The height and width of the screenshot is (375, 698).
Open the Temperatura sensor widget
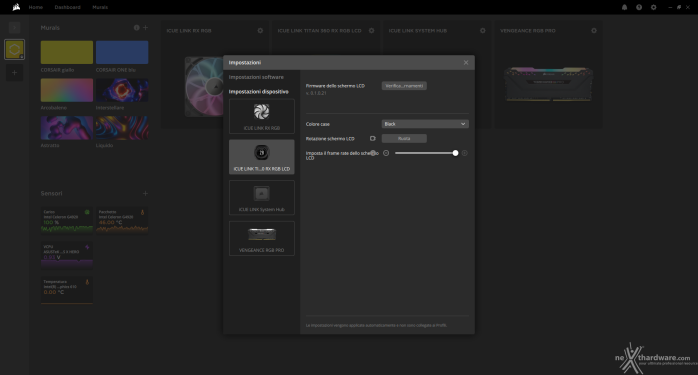click(67, 290)
